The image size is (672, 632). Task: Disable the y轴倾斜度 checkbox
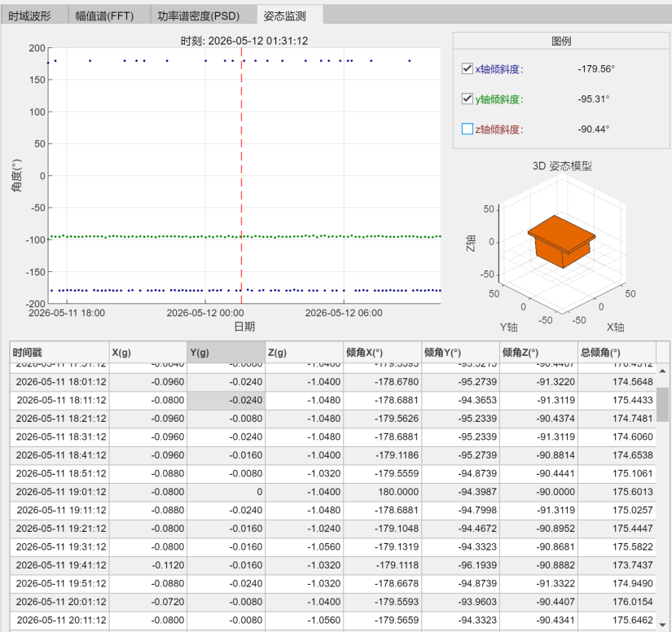(468, 99)
